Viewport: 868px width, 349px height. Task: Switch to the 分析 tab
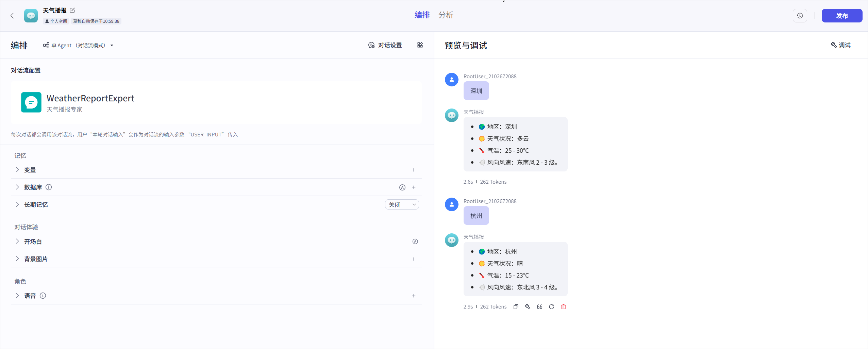coord(446,15)
